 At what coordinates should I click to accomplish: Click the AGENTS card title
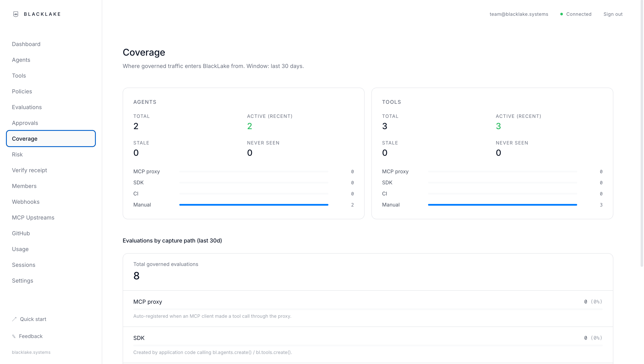coord(145,102)
